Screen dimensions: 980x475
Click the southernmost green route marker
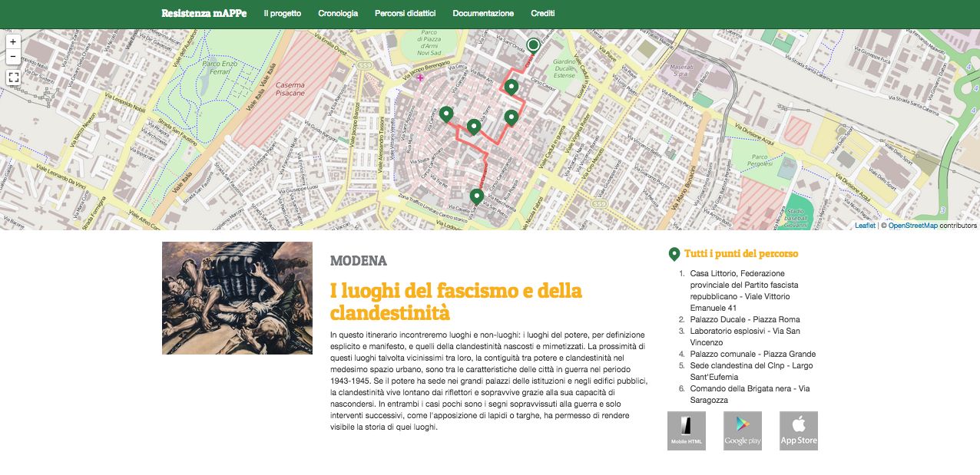coord(477,197)
